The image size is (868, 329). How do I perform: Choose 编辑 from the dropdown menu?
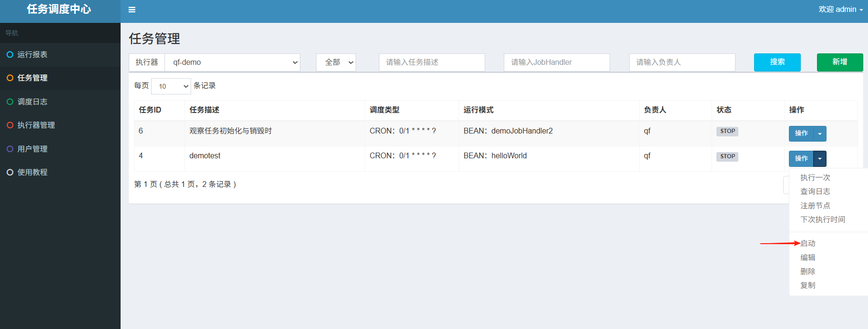(x=808, y=257)
